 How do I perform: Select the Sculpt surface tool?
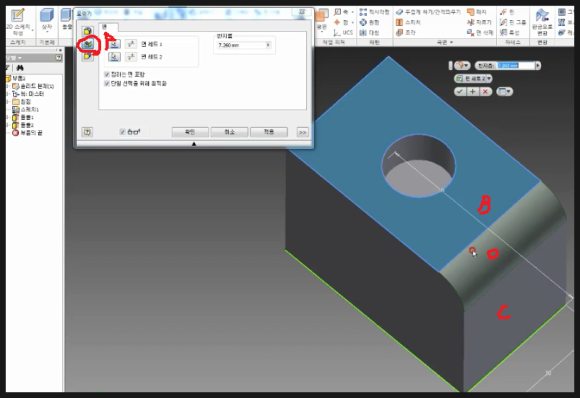tap(406, 33)
